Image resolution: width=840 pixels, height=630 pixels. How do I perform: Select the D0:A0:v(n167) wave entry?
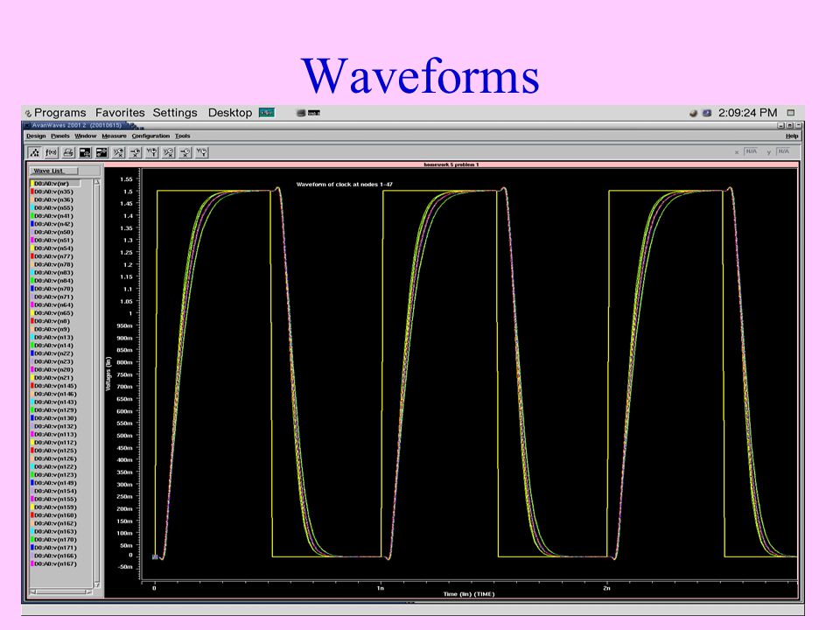coord(54,563)
